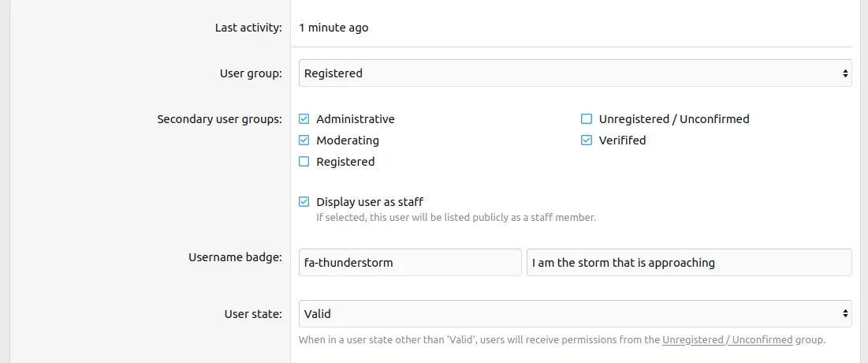Untick the Verififed group checkbox

click(x=587, y=140)
